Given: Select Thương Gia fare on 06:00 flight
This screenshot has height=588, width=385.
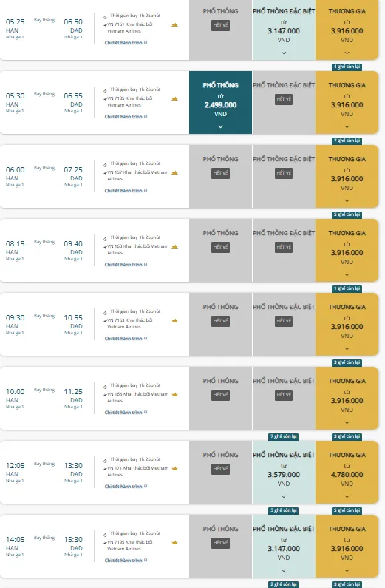Looking at the screenshot, I should (x=347, y=176).
